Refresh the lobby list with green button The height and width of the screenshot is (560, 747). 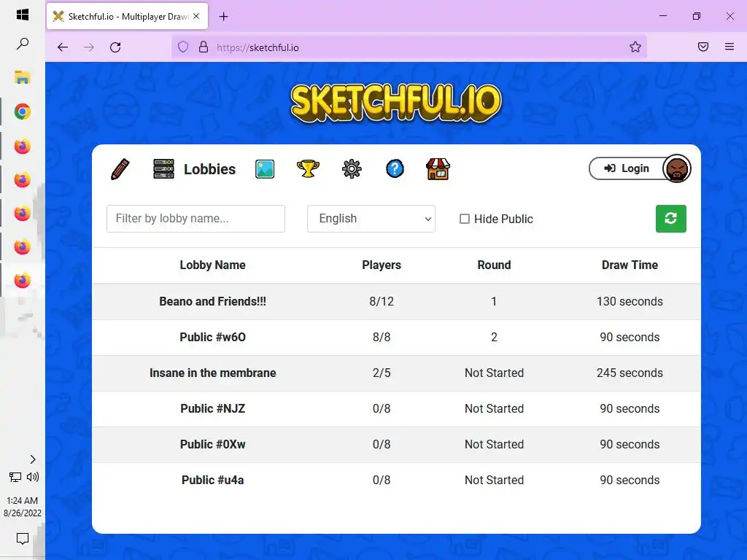point(671,219)
